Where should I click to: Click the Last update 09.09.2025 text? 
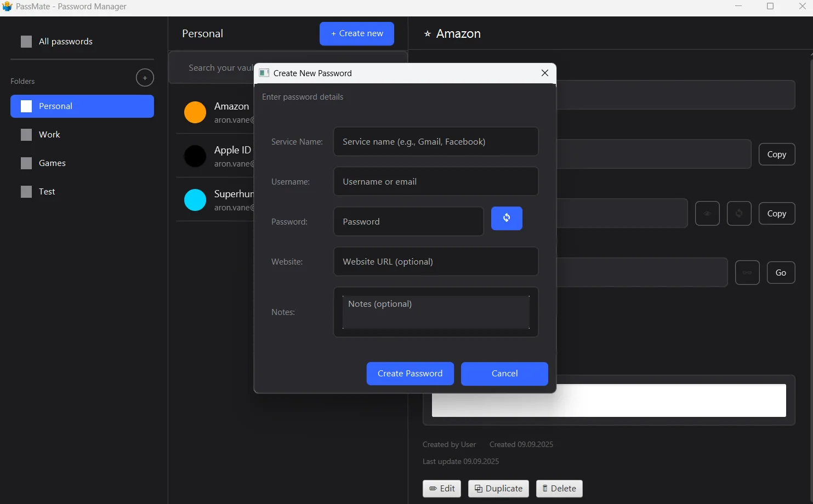click(460, 461)
